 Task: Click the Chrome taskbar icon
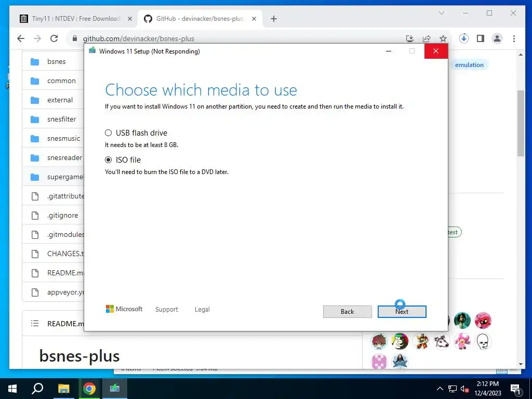[x=89, y=389]
